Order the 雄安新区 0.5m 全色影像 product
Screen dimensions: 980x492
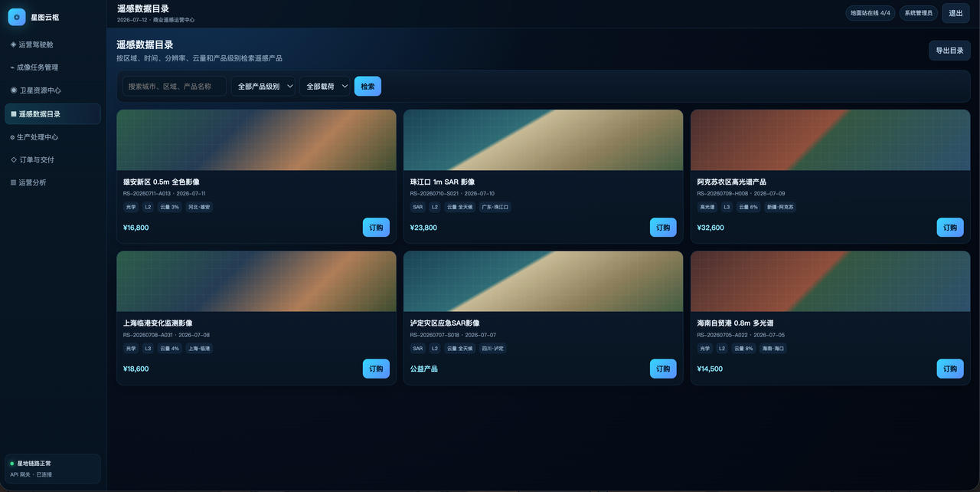point(376,228)
